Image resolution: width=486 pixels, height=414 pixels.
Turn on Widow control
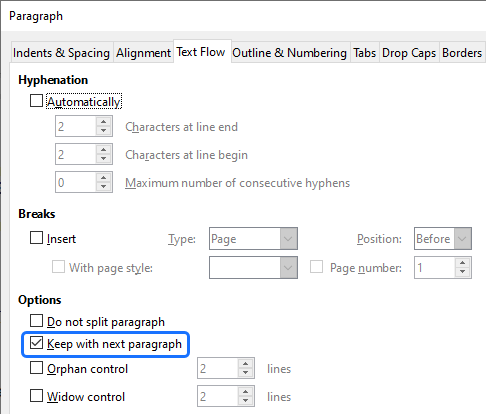36,396
